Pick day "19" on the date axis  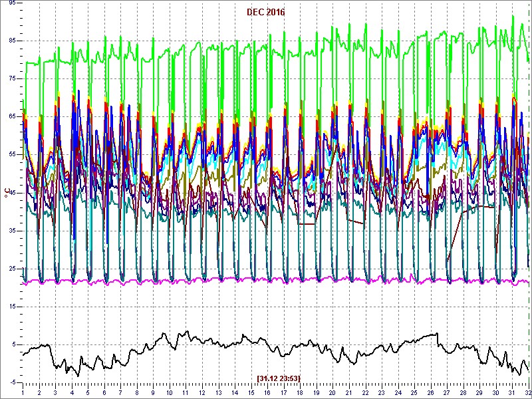(316, 392)
